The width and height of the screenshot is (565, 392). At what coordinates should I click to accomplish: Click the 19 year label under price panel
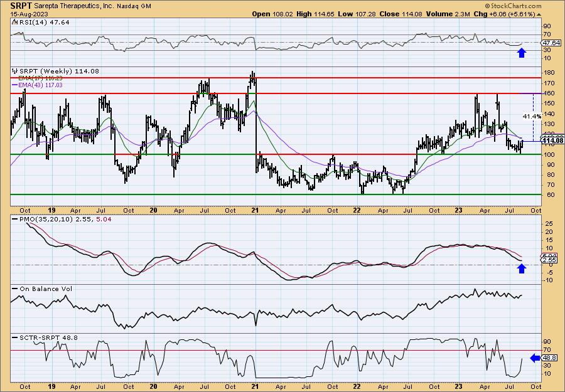[x=51, y=211]
